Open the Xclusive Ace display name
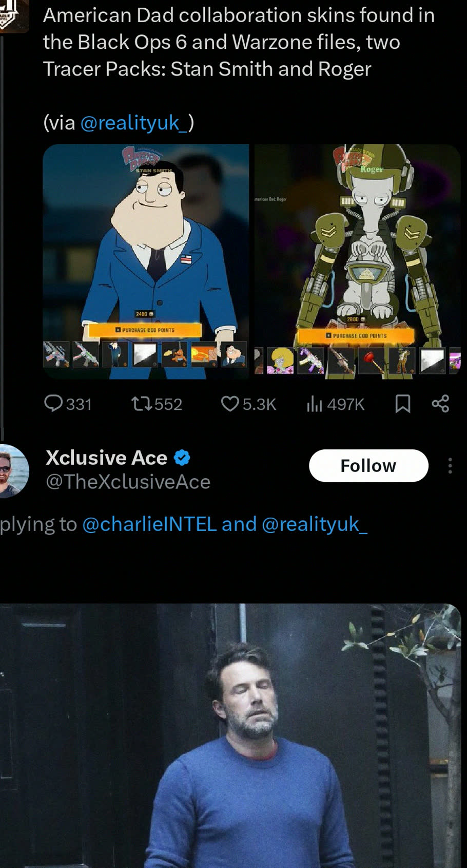 (106, 457)
